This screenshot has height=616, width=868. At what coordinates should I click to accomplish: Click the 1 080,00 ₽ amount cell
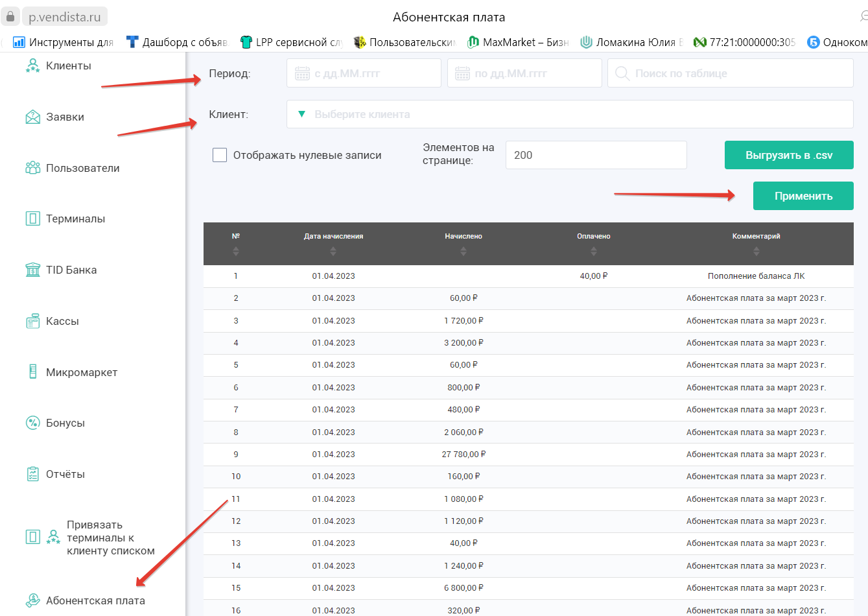click(463, 499)
